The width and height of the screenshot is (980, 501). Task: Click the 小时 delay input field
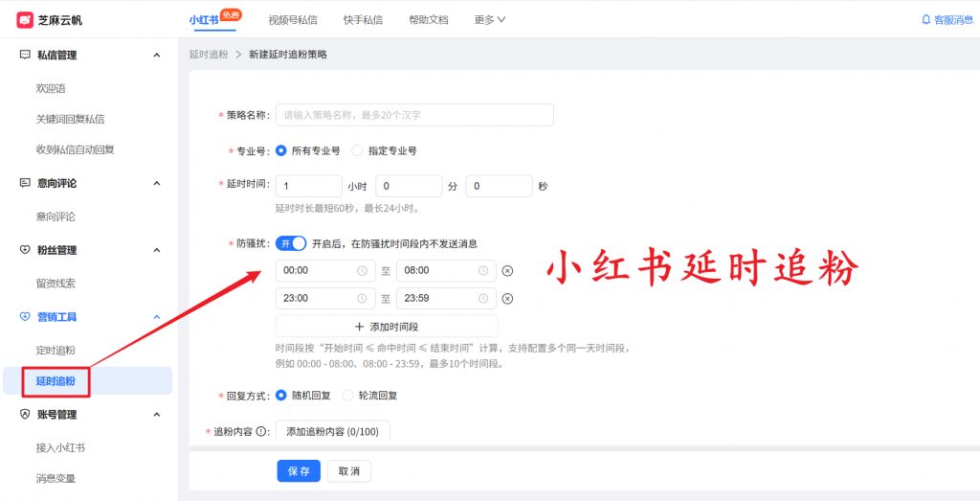(x=309, y=187)
